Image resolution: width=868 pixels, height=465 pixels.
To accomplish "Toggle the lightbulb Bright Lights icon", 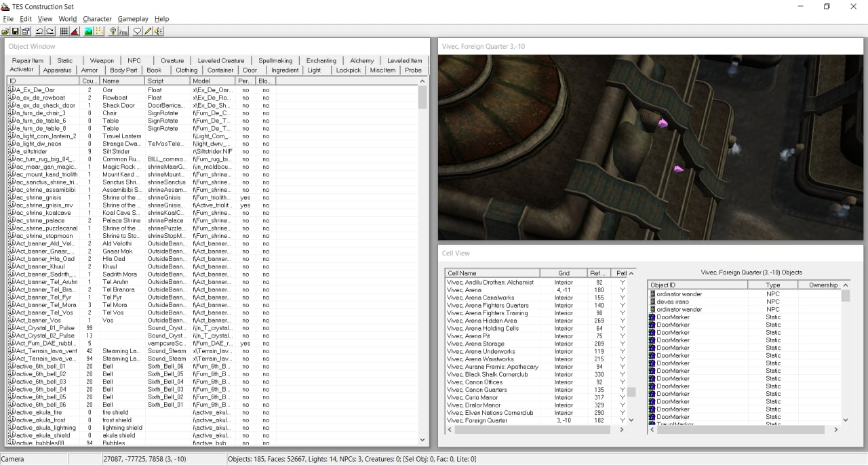I will point(113,31).
